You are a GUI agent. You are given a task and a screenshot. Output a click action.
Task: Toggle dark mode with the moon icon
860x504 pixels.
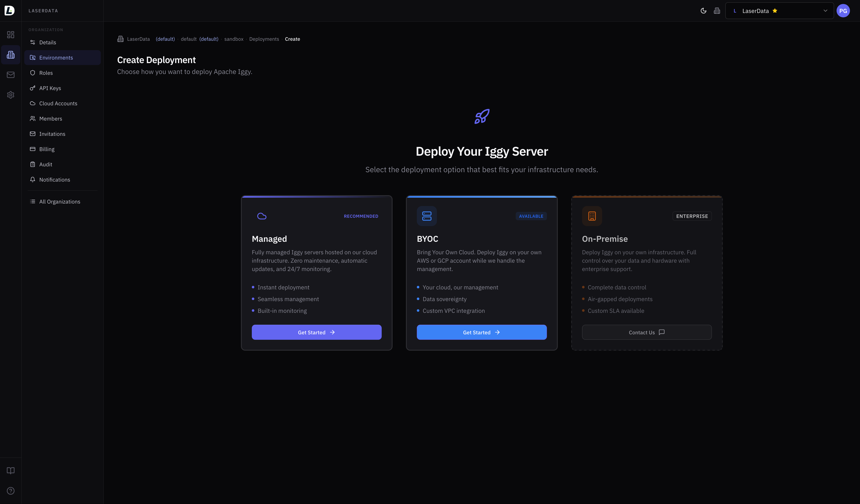(x=703, y=11)
